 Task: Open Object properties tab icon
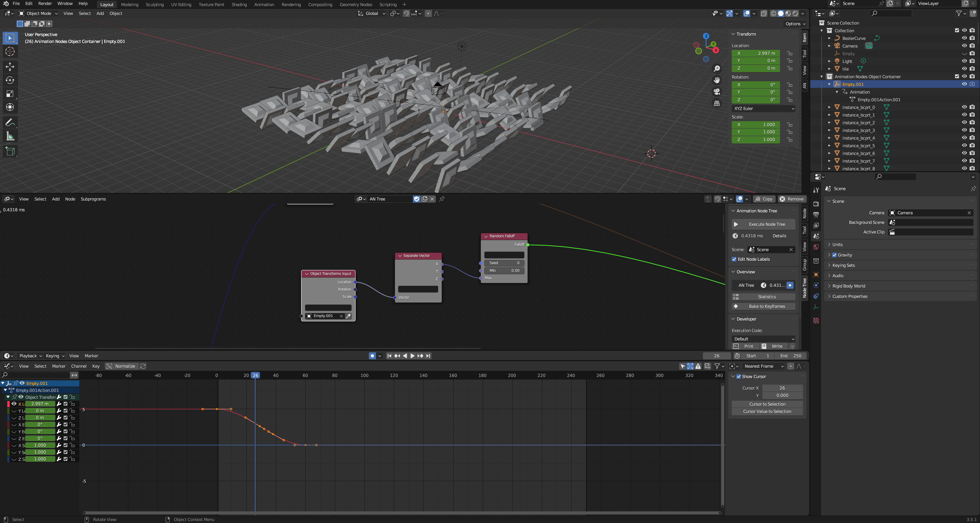coord(816,275)
